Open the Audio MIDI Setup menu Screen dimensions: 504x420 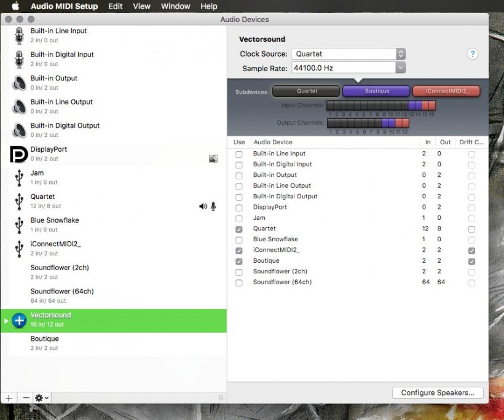tap(65, 6)
